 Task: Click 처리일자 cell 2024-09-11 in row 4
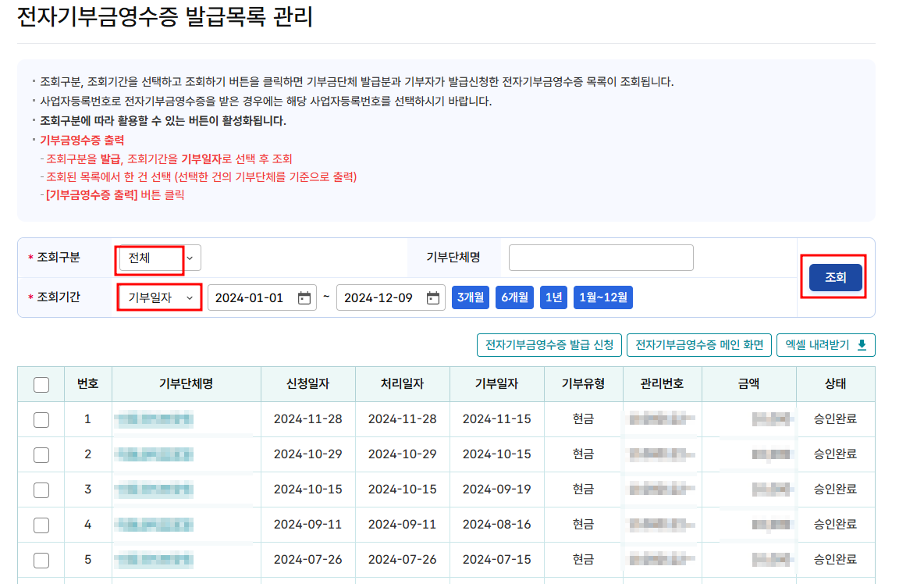pyautogui.click(x=403, y=525)
